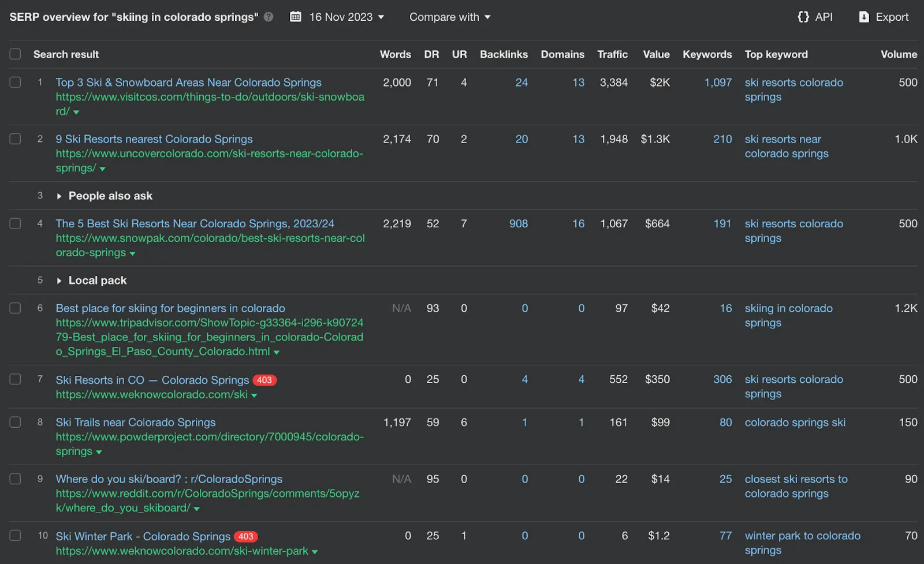
Task: Check the box for result 1 visitcos
Action: click(x=16, y=83)
